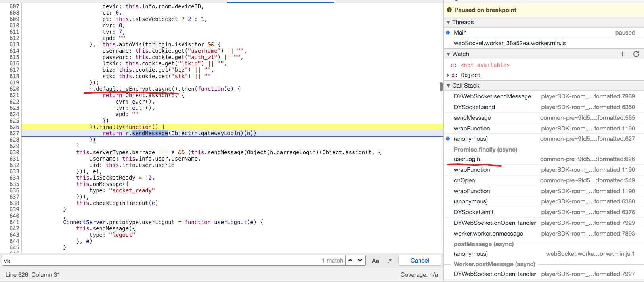Toggle regex search option
The image size is (644, 282).
(389, 261)
